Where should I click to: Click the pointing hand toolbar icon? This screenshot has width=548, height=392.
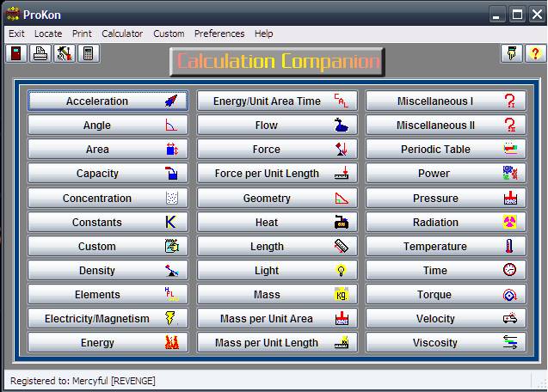[511, 53]
